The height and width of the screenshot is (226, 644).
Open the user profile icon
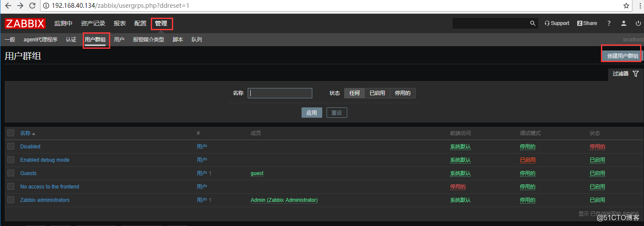[x=623, y=23]
